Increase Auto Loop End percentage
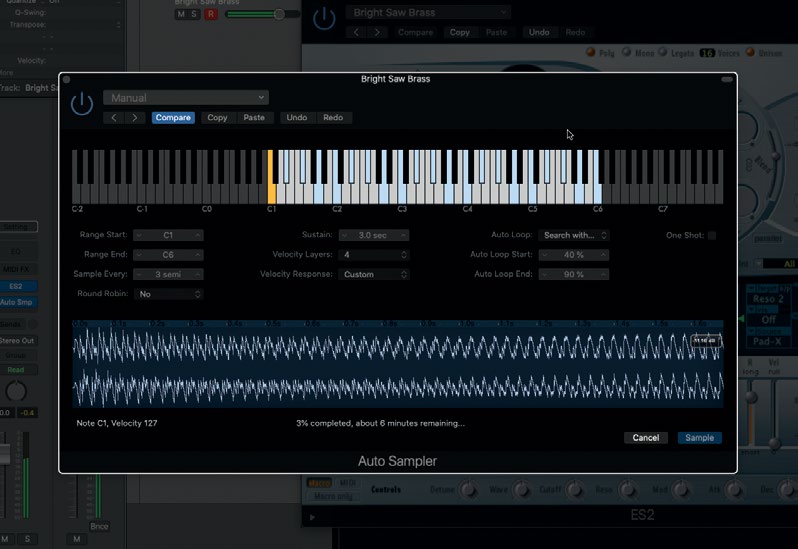This screenshot has height=549, width=798. coord(603,274)
